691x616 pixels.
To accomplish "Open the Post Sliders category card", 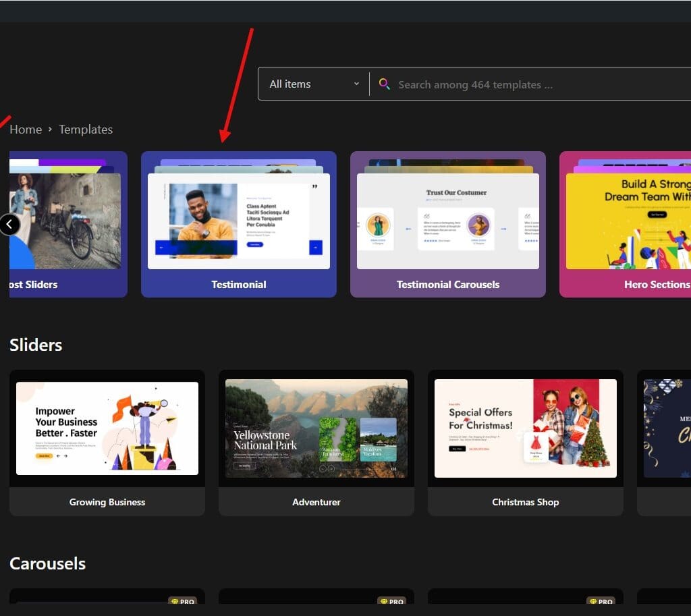I will pyautogui.click(x=67, y=224).
